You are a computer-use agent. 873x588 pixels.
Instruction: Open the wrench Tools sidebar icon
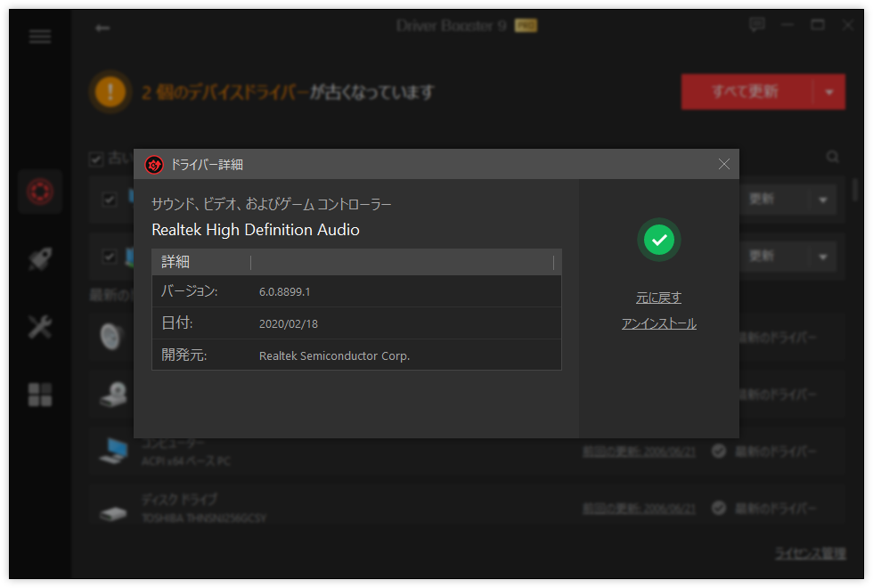point(40,327)
